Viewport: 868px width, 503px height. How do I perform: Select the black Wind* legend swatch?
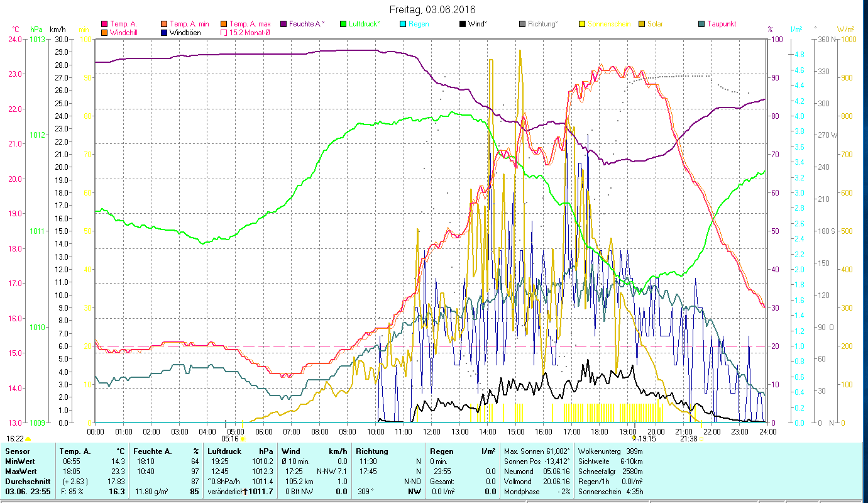pyautogui.click(x=463, y=24)
